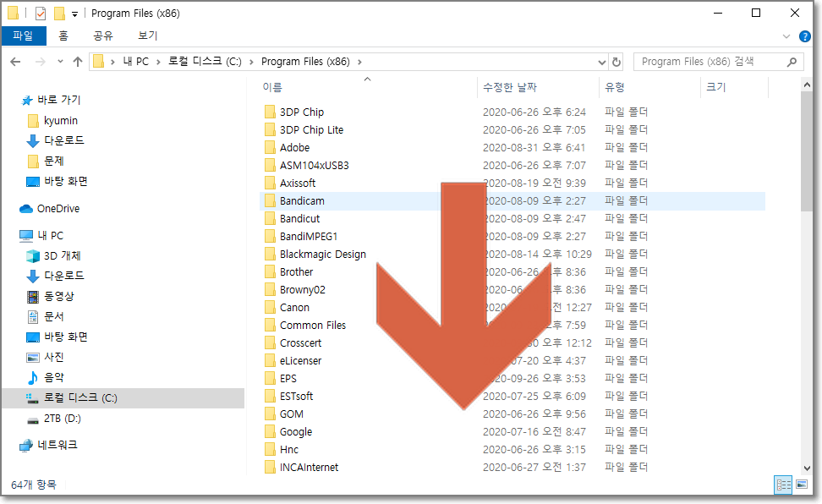This screenshot has width=822, height=504.
Task: Click Program Files (x86) breadcrumb segment
Action: 305,62
